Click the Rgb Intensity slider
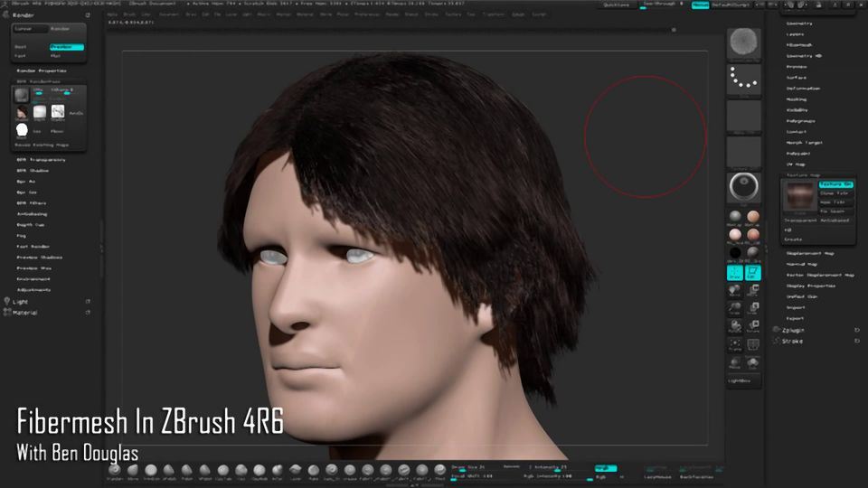The height and width of the screenshot is (488, 868). click(x=556, y=477)
